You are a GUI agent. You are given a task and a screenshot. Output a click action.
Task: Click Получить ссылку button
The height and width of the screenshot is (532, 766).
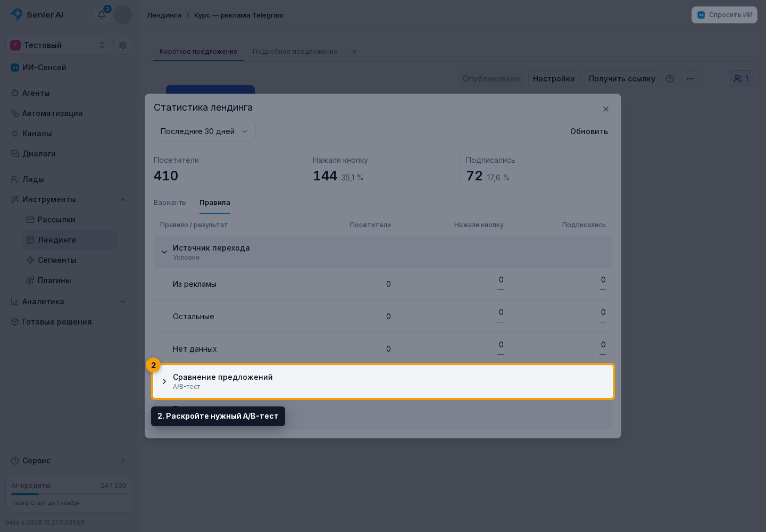(x=622, y=79)
